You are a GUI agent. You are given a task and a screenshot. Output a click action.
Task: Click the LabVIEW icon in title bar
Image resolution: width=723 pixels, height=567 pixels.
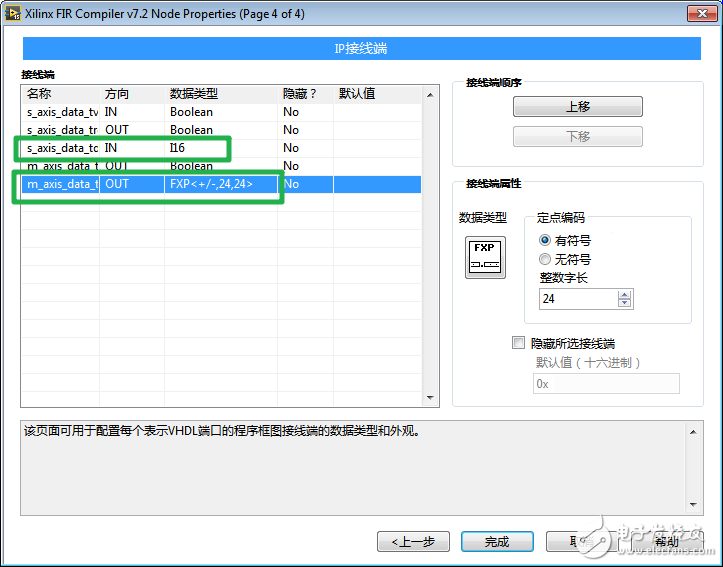[x=12, y=12]
